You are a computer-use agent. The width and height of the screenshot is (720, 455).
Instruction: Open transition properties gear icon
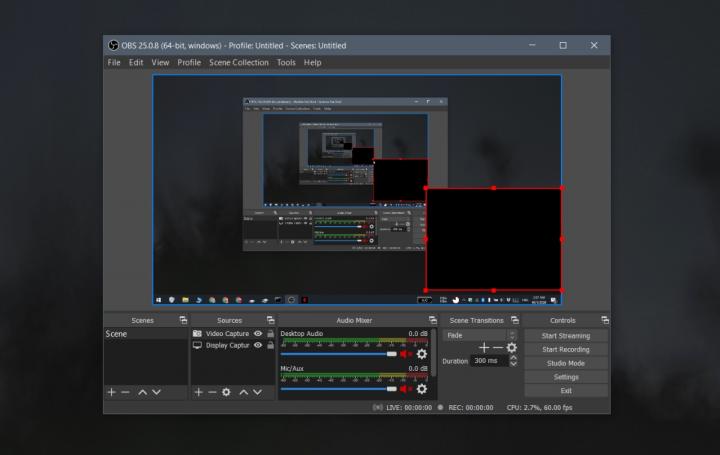pyautogui.click(x=512, y=348)
